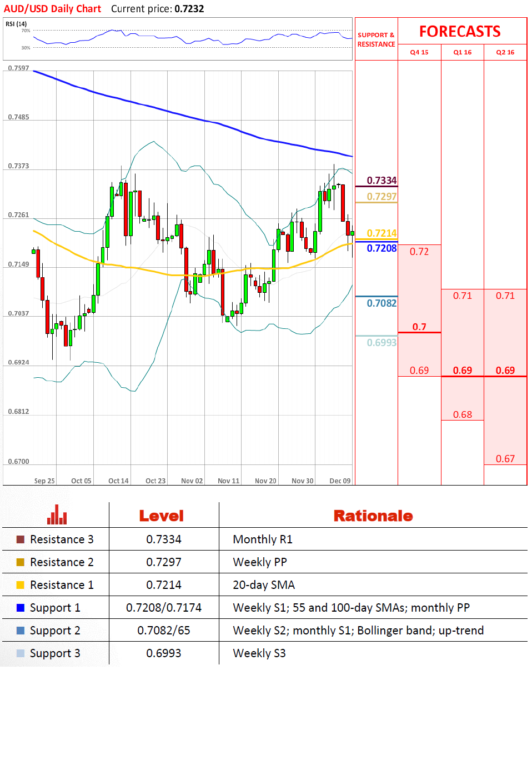The image size is (532, 760).
Task: Click the 0.7208 blue support label
Action: tap(382, 248)
